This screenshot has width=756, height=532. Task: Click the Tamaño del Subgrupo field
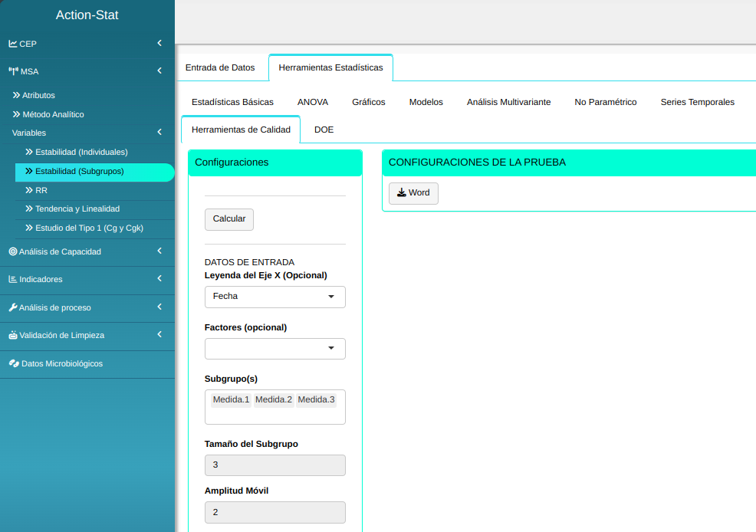274,465
